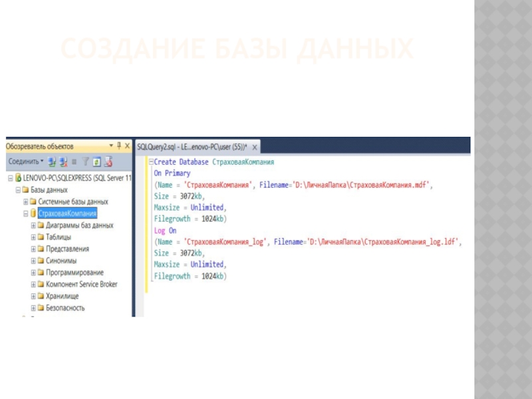The height and width of the screenshot is (399, 532).
Task: Select the LENOVO-PC\SQLEXPRESS server node
Action: pyautogui.click(x=77, y=178)
